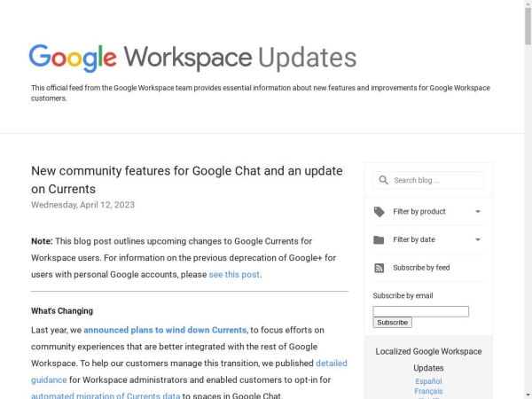Click the 'Subscribe by email' label
Image resolution: width=532 pixels, height=399 pixels.
(403, 296)
